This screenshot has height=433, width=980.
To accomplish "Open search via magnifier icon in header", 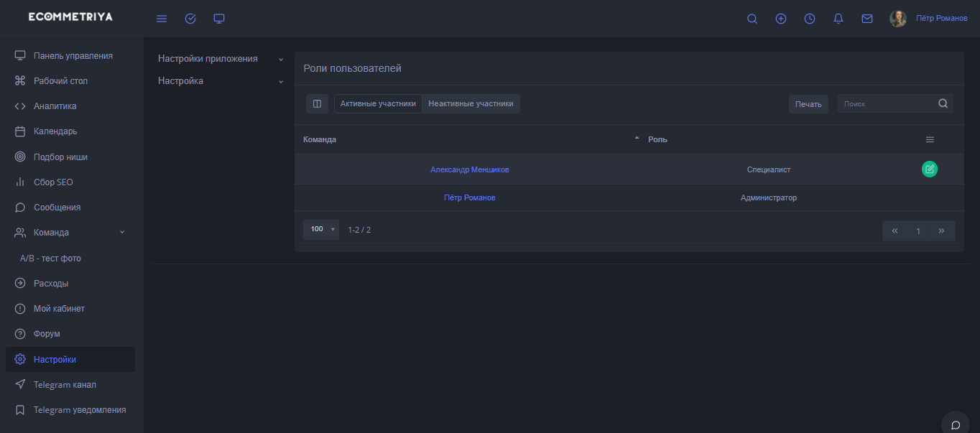I will [752, 19].
